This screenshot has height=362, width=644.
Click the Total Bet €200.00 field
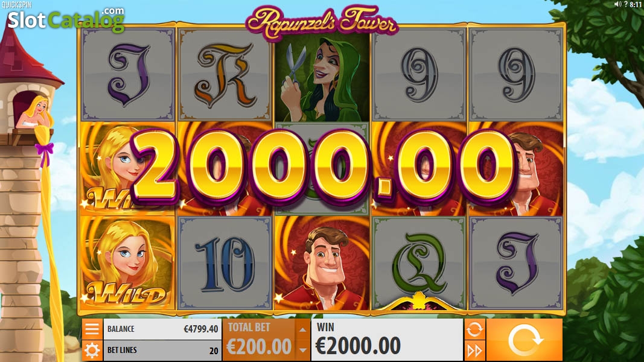coord(259,340)
